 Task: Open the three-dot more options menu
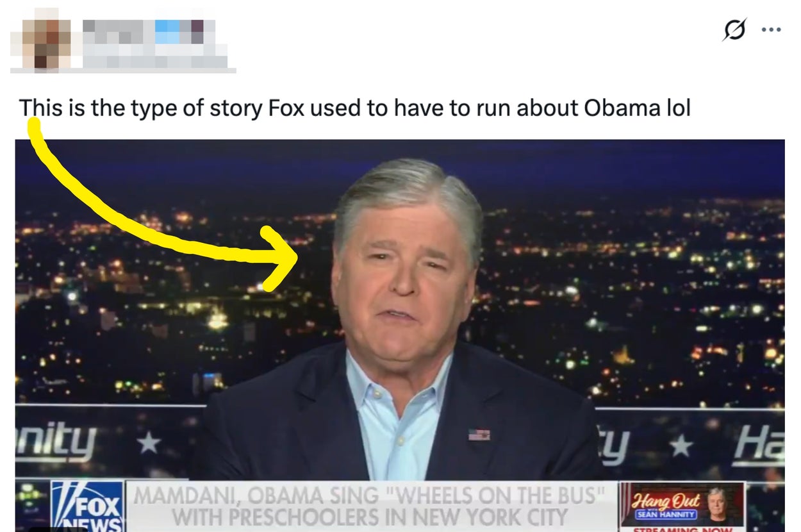tap(771, 29)
